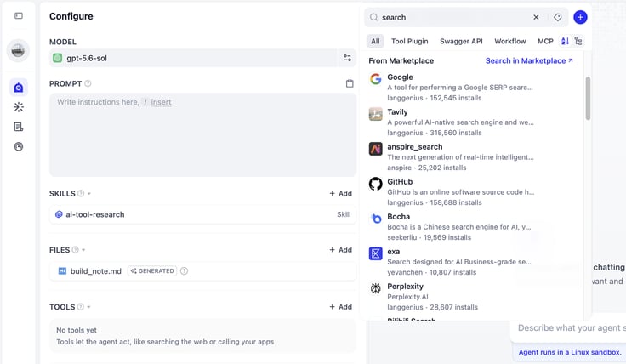Show help for TOOLS section

coord(80,306)
